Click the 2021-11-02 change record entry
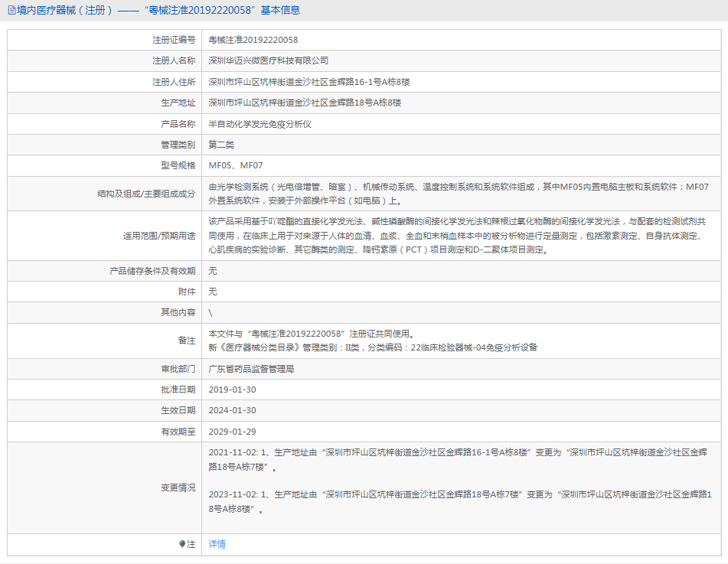The width and height of the screenshot is (728, 564). [x=458, y=459]
